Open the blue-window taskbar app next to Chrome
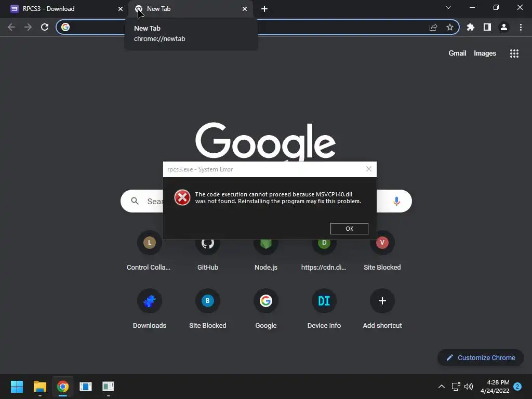The height and width of the screenshot is (399, 532). click(x=86, y=387)
